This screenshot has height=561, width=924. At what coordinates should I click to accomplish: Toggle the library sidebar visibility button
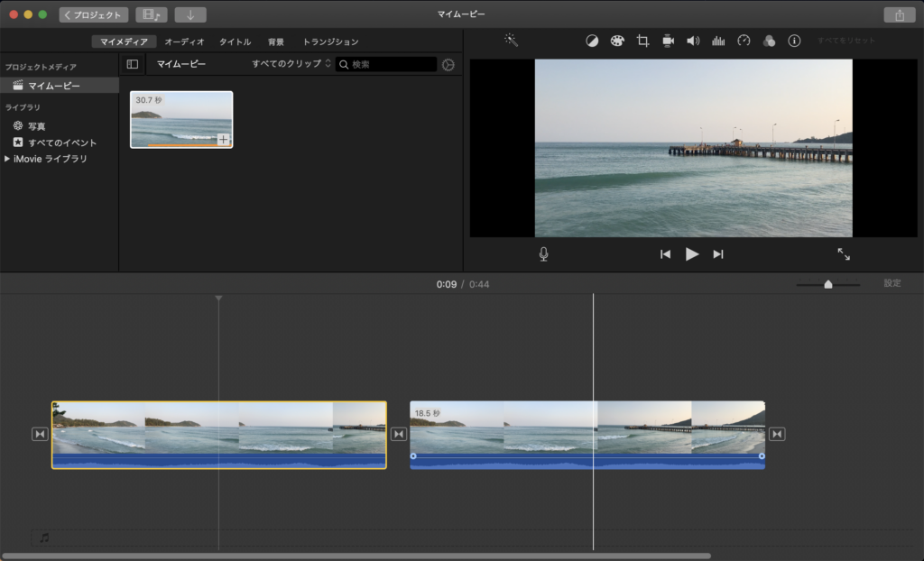tap(133, 65)
